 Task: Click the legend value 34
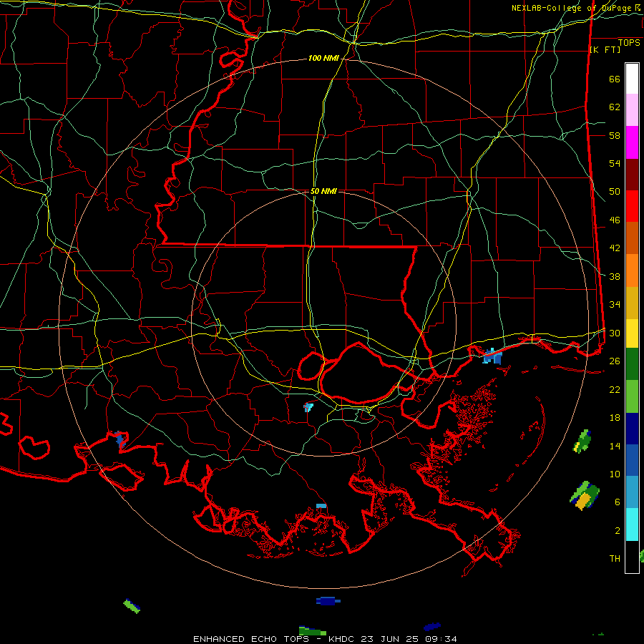tap(615, 305)
